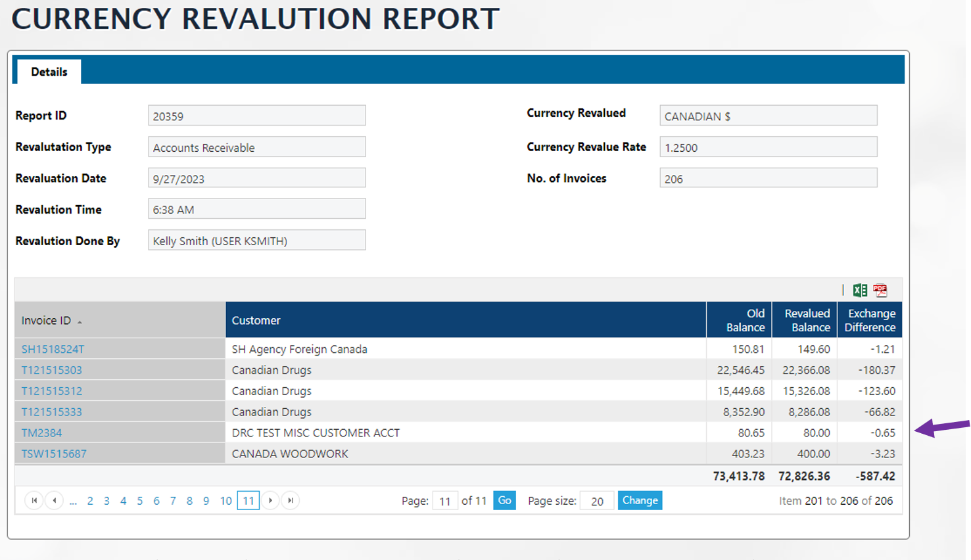
Task: Show earlier pages via ellipsis link
Action: tap(73, 502)
